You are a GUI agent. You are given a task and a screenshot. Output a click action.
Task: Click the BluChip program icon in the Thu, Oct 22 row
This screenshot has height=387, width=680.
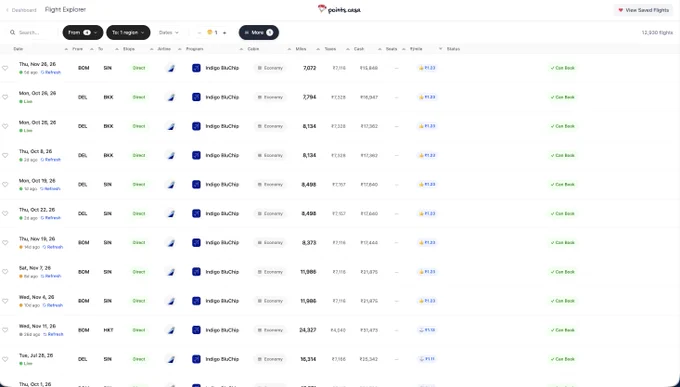pos(196,213)
